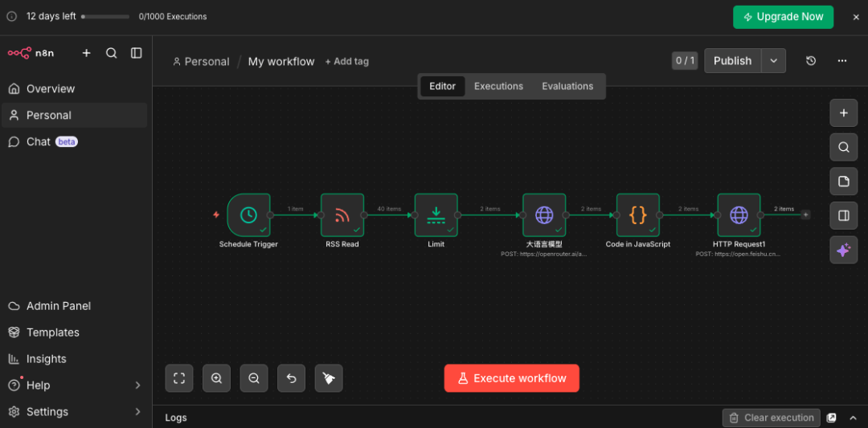This screenshot has width=868, height=428.
Task: Click the add node plus button
Action: tap(844, 112)
